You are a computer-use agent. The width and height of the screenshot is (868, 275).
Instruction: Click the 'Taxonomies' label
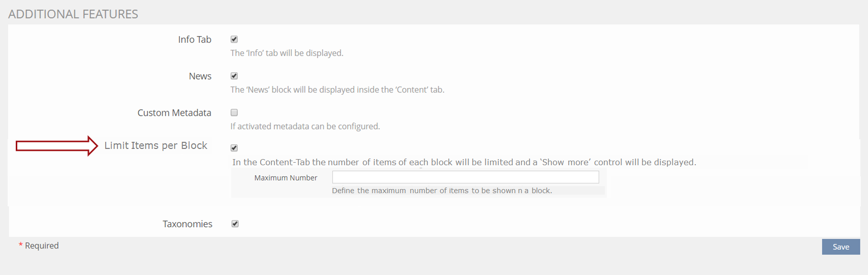click(188, 224)
